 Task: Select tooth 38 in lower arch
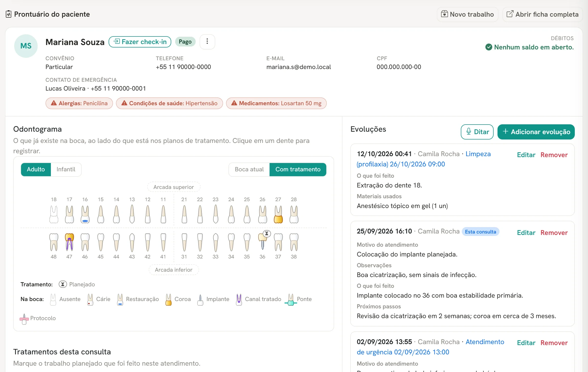(x=294, y=242)
